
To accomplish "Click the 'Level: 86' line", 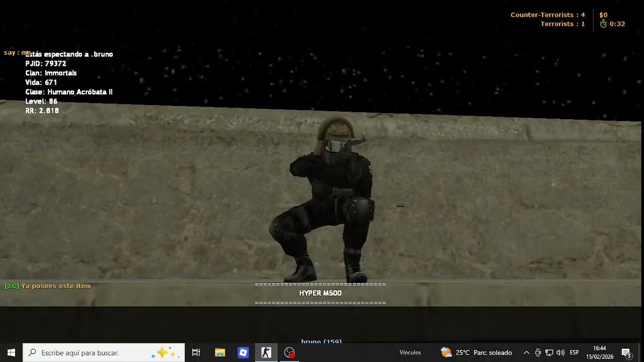I will [41, 101].
